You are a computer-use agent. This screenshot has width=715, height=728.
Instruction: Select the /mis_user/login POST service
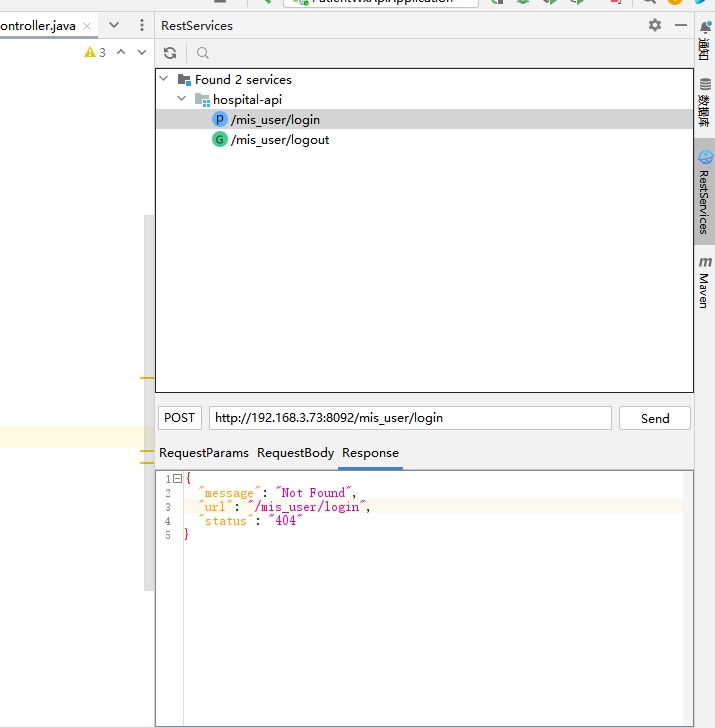(x=424, y=119)
